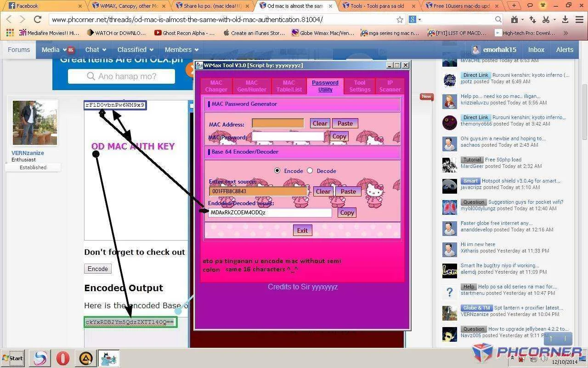Open 'Hotspot shield v3.0.4g for smart' thread
This screenshot has width=588, height=368.
coord(521,181)
